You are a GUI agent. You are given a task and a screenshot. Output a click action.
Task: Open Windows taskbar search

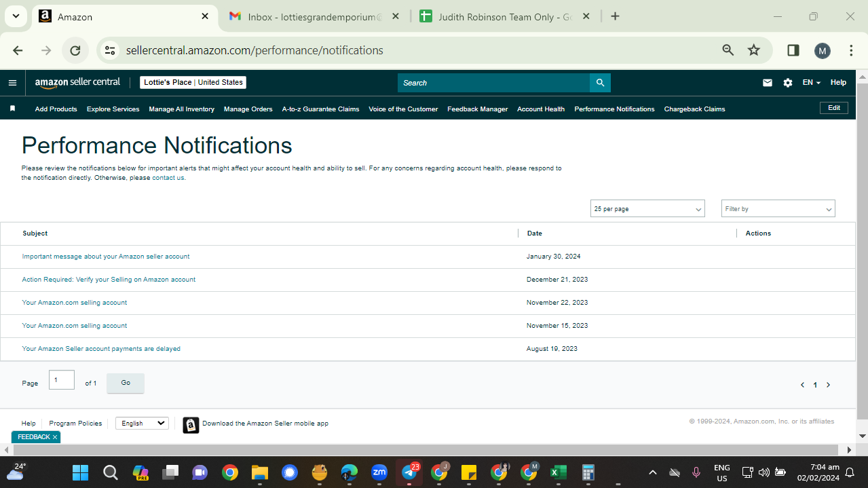click(111, 472)
